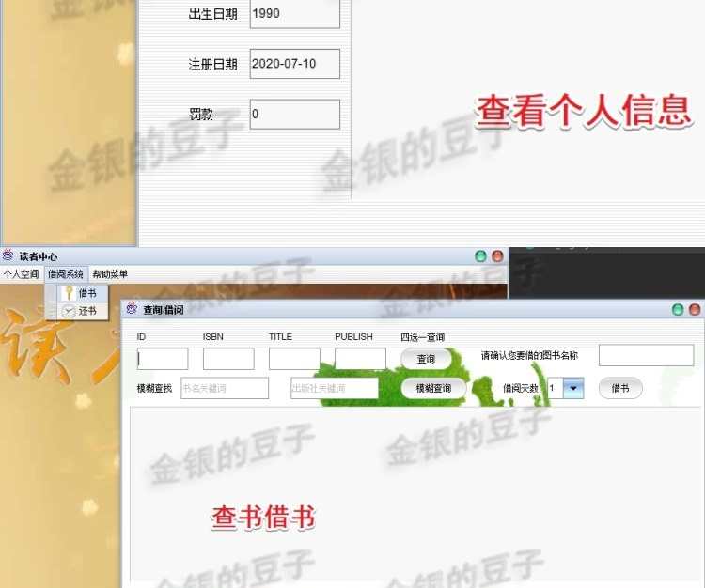Click the 四选一查询 label
The width and height of the screenshot is (705, 588).
[422, 337]
